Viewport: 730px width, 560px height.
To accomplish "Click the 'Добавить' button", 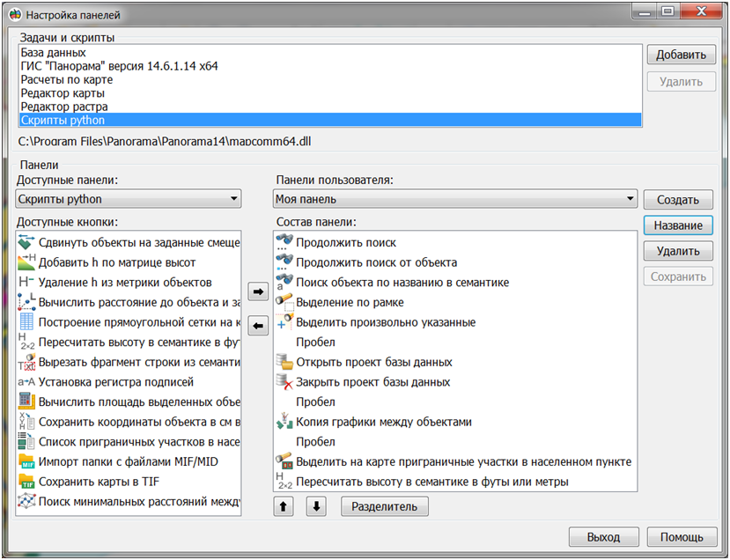I will click(681, 55).
